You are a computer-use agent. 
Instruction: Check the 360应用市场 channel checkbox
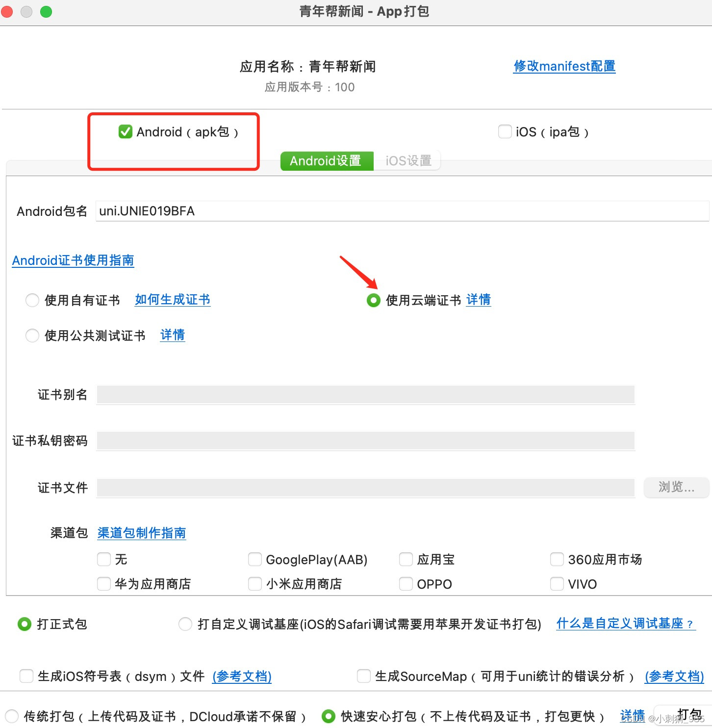pyautogui.click(x=557, y=559)
